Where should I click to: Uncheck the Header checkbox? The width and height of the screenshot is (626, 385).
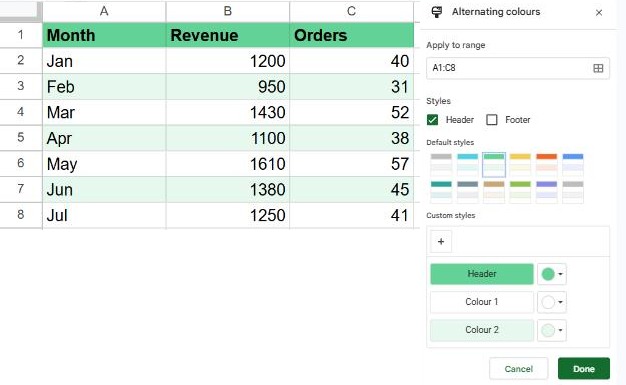click(432, 120)
